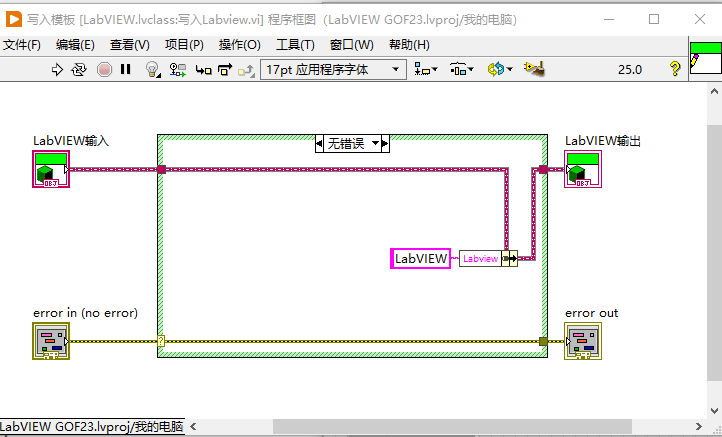Open Align Objects dropdown

tap(425, 70)
